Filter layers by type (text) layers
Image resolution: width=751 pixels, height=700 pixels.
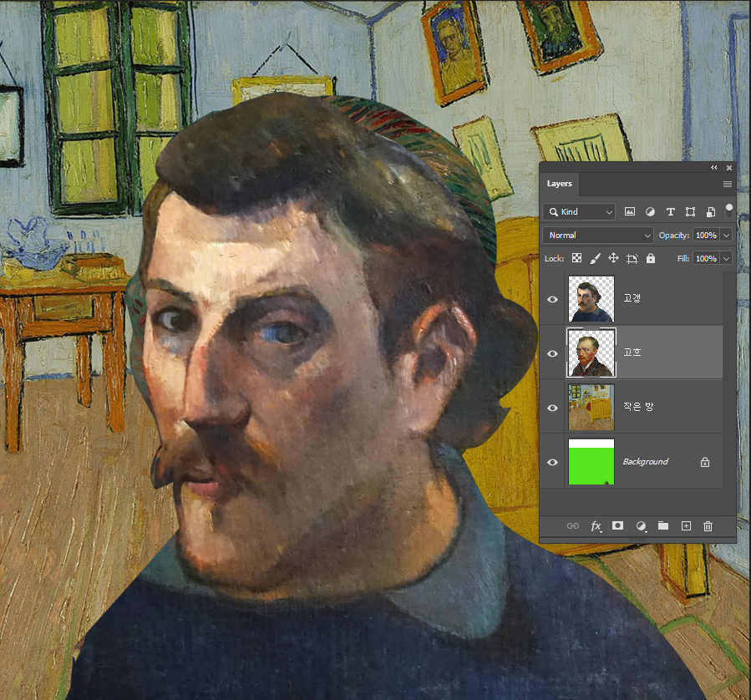coord(671,211)
